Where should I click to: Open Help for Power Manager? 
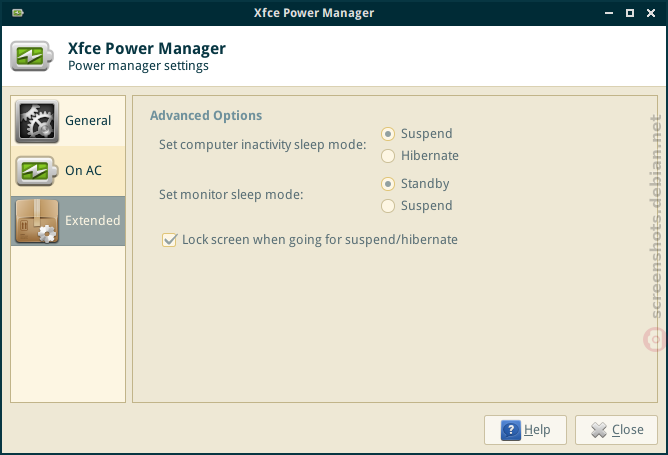(x=525, y=430)
